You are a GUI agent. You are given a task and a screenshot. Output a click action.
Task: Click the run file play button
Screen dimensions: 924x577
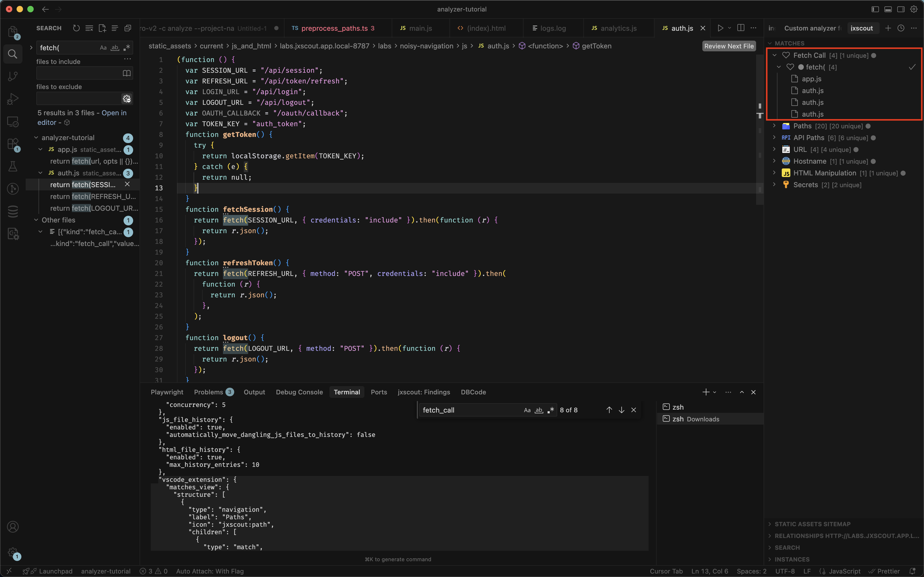pos(720,28)
